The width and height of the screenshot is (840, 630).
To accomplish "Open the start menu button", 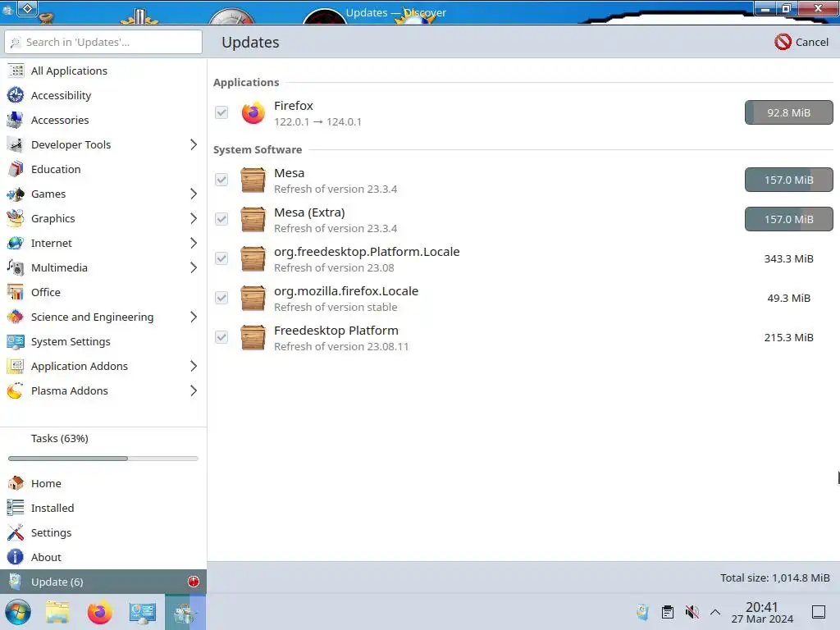I will click(18, 612).
